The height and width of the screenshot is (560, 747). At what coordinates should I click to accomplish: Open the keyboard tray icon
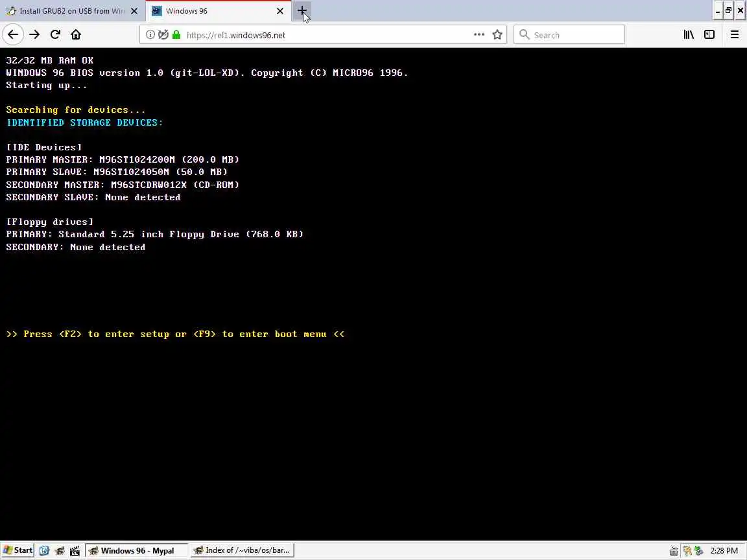point(674,551)
